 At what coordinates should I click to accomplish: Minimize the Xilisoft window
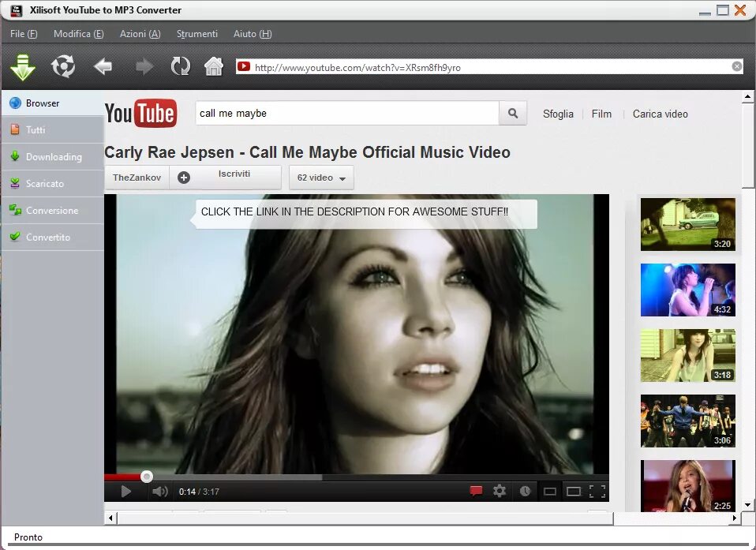[705, 13]
